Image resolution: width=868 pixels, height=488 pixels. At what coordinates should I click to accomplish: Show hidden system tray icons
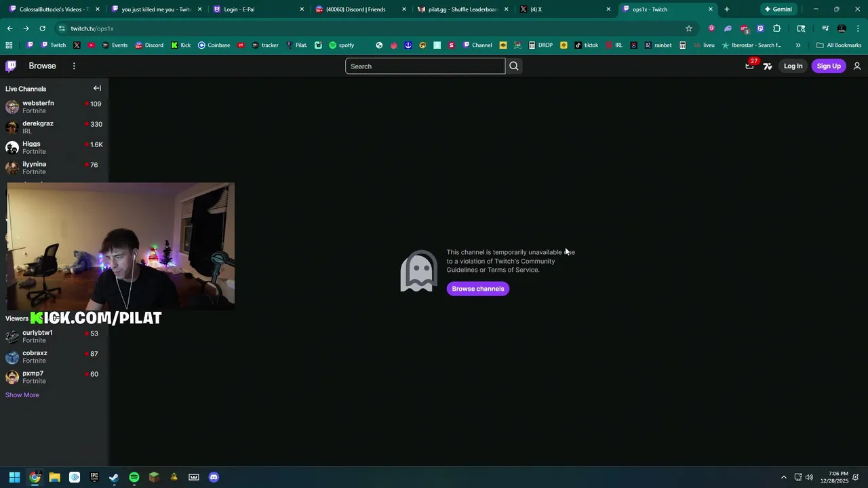(x=784, y=477)
